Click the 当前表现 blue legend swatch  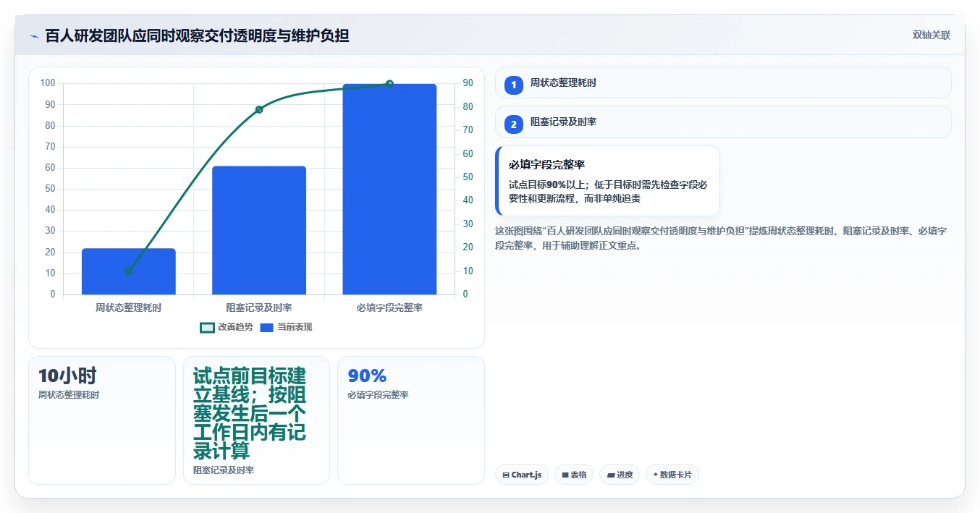click(x=266, y=327)
